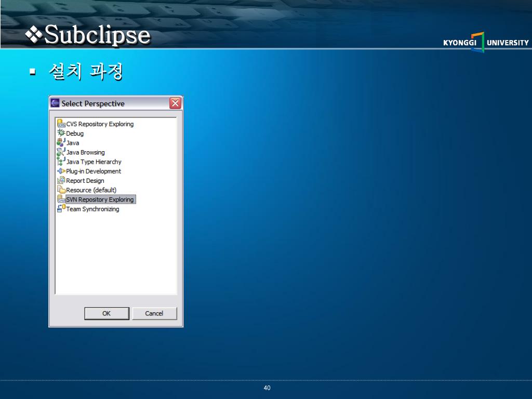
Task: Choose the "Java" perspective row
Action: pyautogui.click(x=73, y=143)
